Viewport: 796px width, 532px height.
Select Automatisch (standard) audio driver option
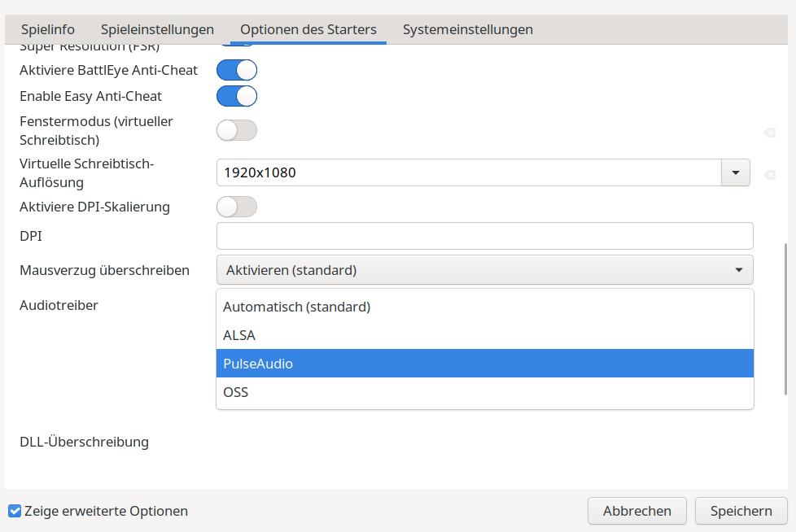coord(484,307)
